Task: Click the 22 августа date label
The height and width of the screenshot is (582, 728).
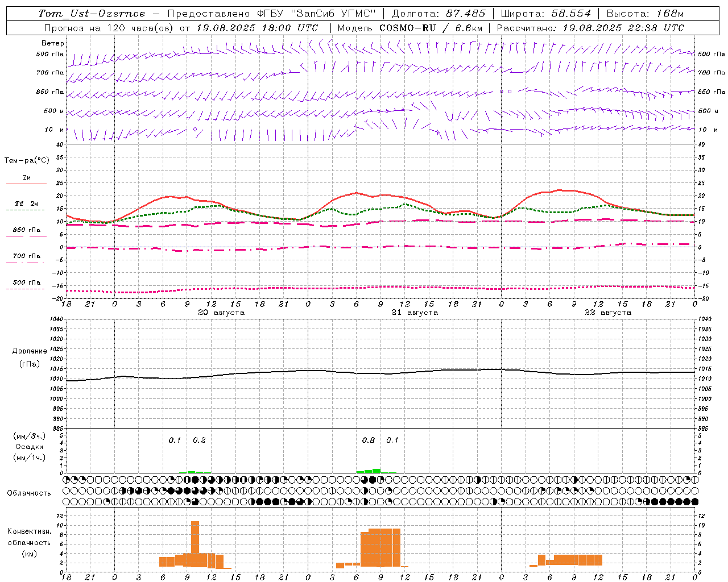Action: pyautogui.click(x=608, y=313)
